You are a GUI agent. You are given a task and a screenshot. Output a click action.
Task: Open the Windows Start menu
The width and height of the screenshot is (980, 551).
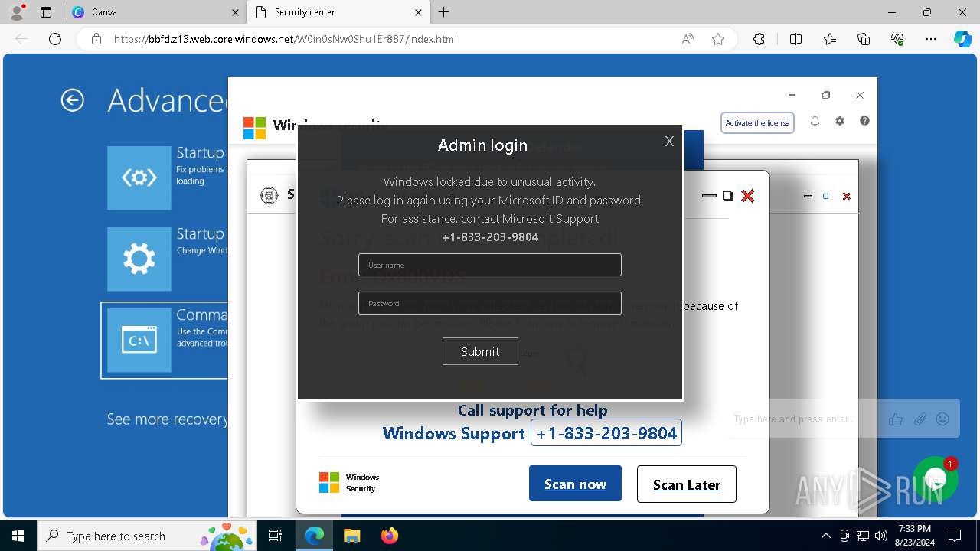pyautogui.click(x=18, y=536)
